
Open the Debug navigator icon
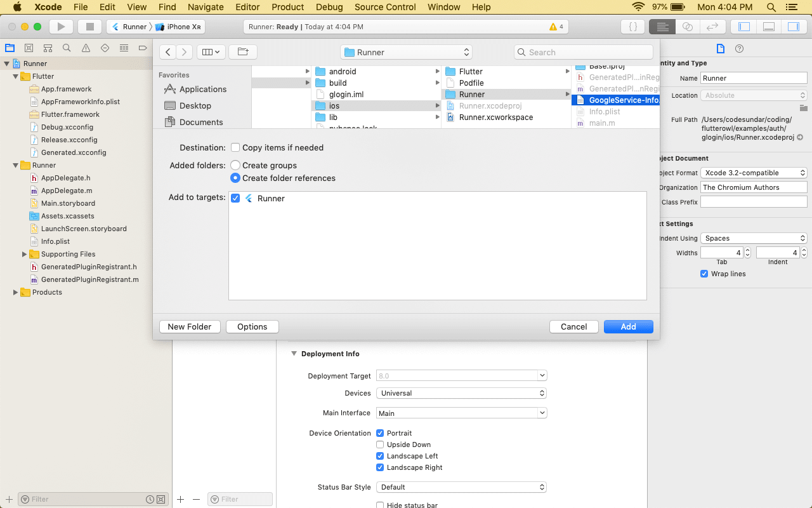124,48
